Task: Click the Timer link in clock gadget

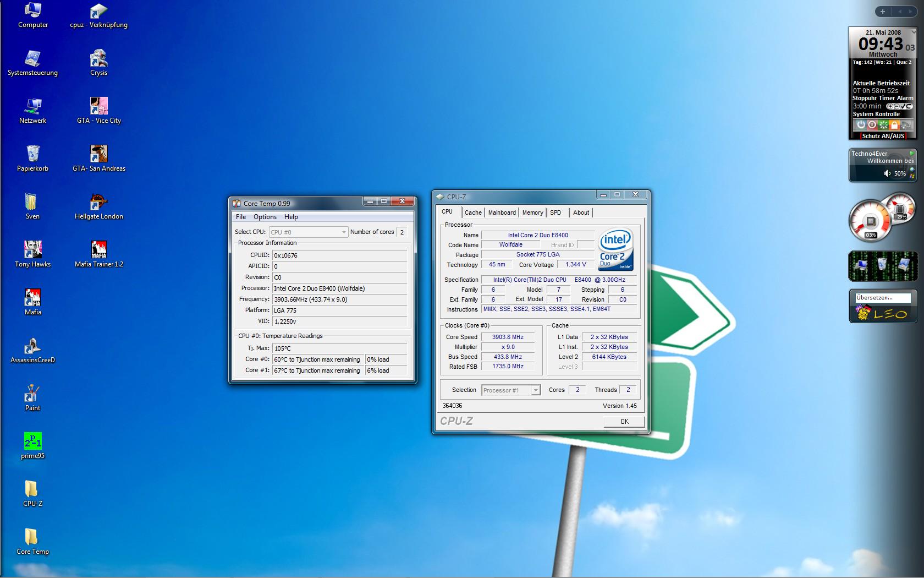Action: [x=887, y=98]
